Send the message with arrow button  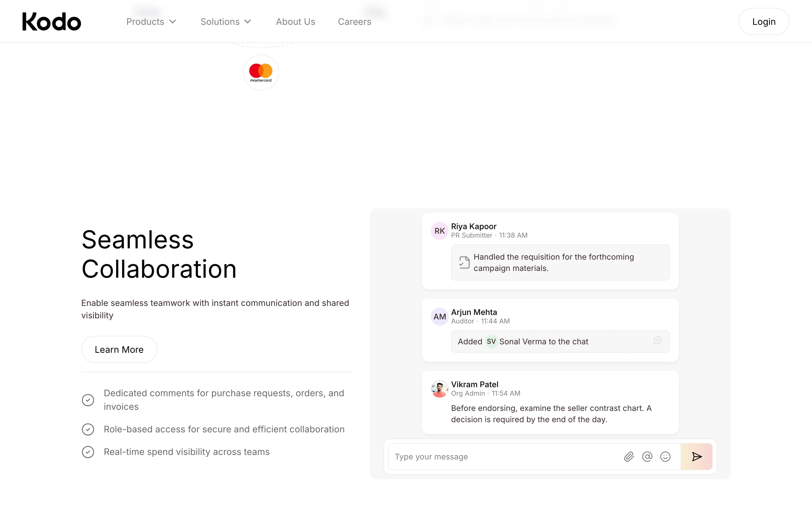point(697,457)
